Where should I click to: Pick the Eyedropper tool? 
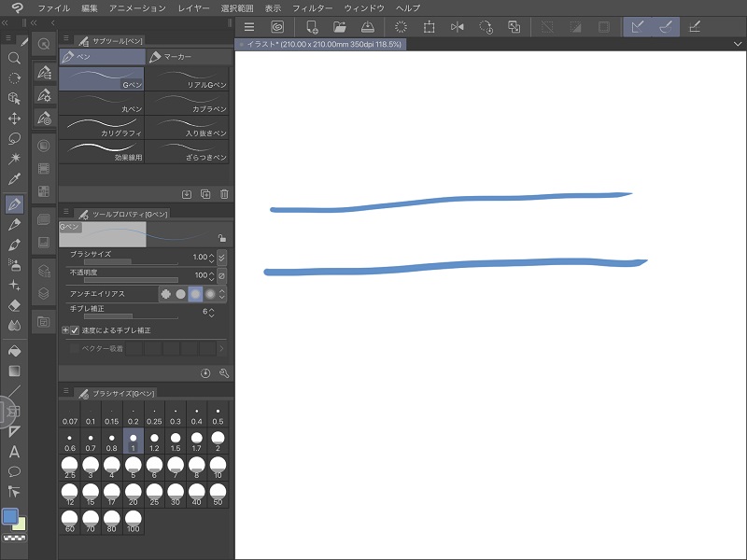[x=14, y=179]
